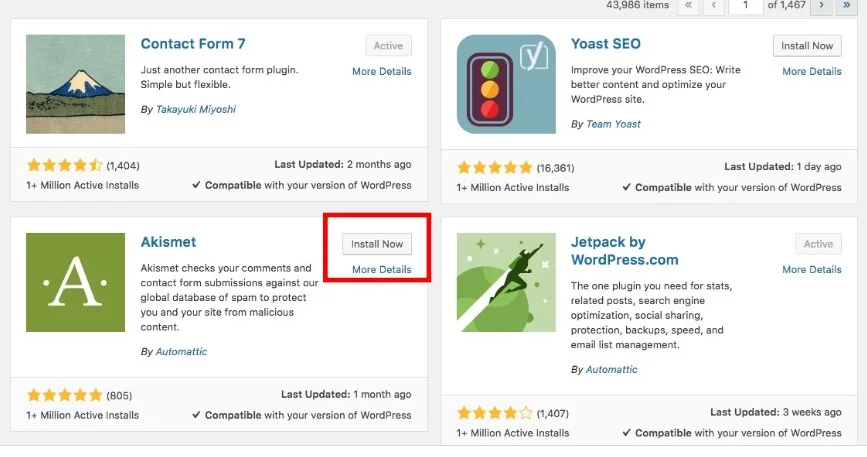
Task: View More Details for Yoast SEO
Action: point(812,71)
